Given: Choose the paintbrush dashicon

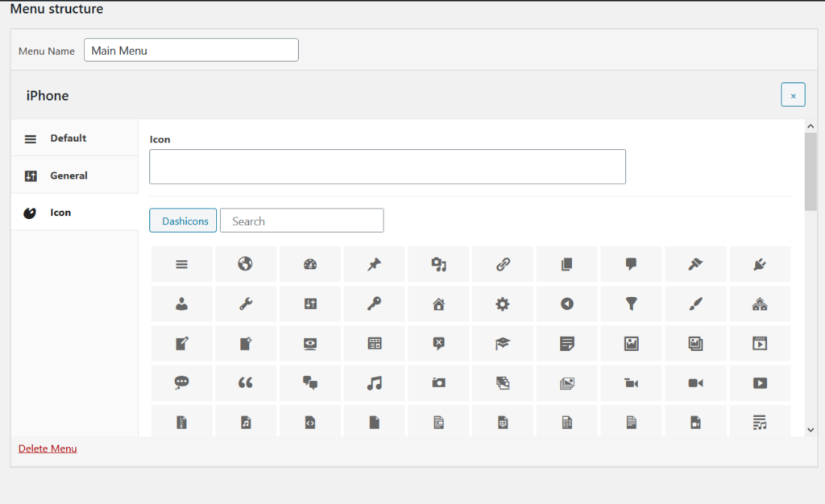Looking at the screenshot, I should pos(695,304).
